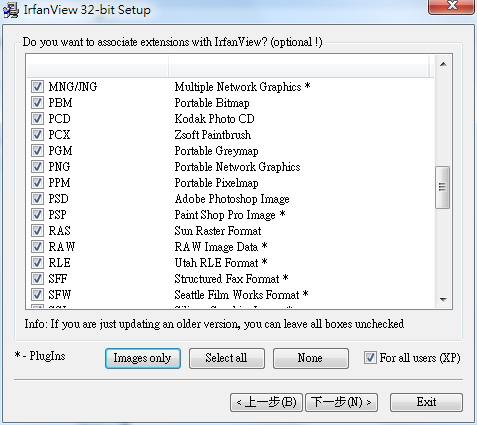Uncheck the PSP extension checkbox

point(37,215)
